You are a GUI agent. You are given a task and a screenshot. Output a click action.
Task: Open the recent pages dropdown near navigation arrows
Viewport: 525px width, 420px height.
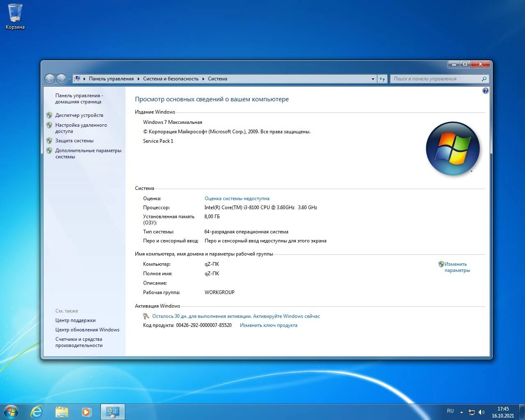click(x=69, y=79)
